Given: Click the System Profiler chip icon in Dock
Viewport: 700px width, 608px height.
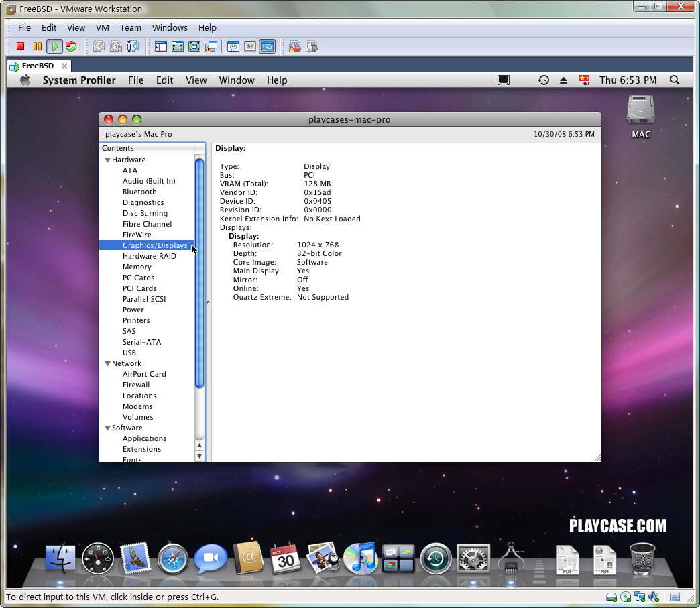Looking at the screenshot, I should (x=511, y=558).
